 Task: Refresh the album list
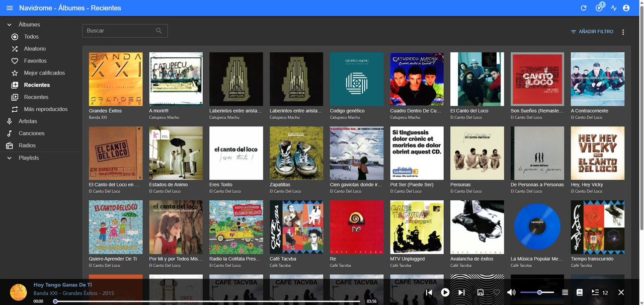[x=584, y=8]
